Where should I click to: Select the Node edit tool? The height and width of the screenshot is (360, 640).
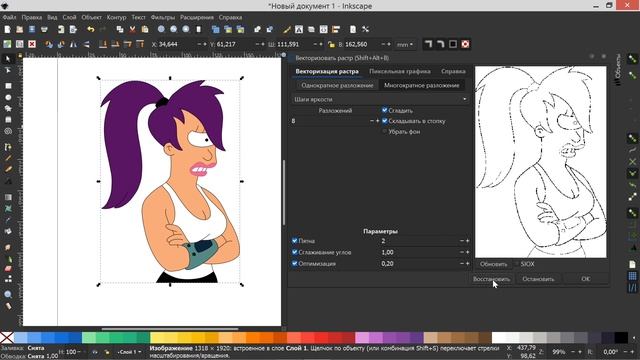pyautogui.click(x=7, y=71)
